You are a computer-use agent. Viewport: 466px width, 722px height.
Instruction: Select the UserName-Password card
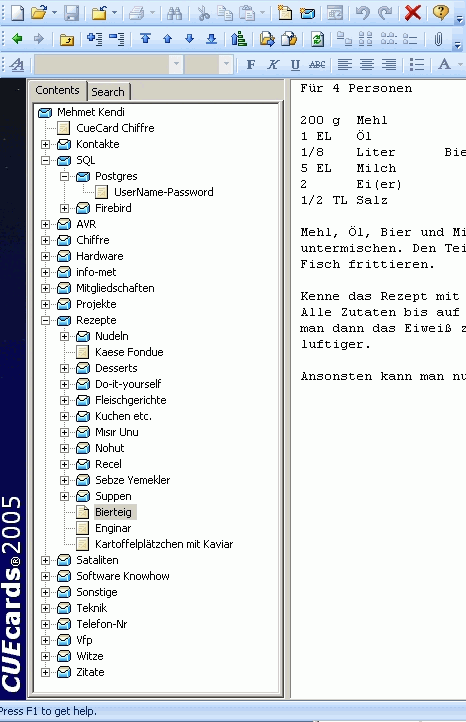pos(163,192)
